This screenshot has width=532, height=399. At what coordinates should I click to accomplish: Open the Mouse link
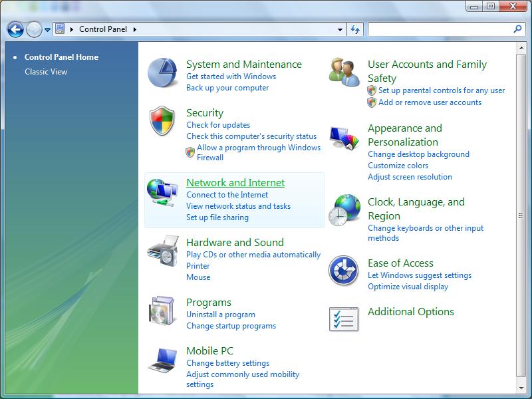(x=198, y=277)
